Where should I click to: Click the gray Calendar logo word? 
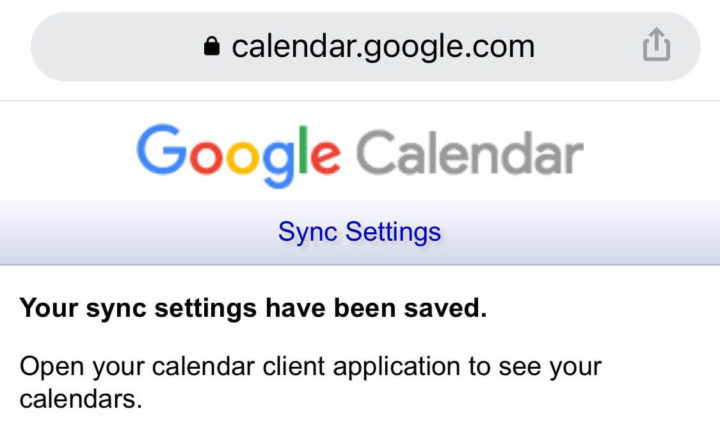pyautogui.click(x=470, y=153)
